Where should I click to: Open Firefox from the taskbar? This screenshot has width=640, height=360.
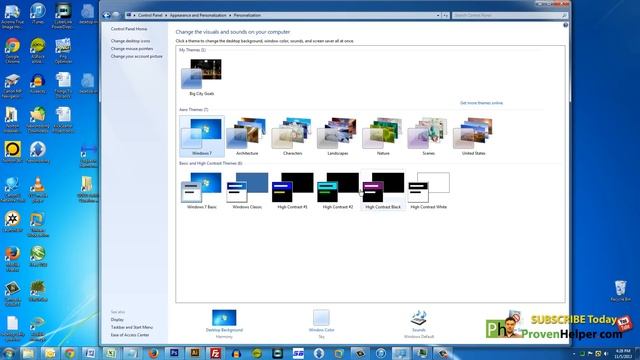click(153, 353)
